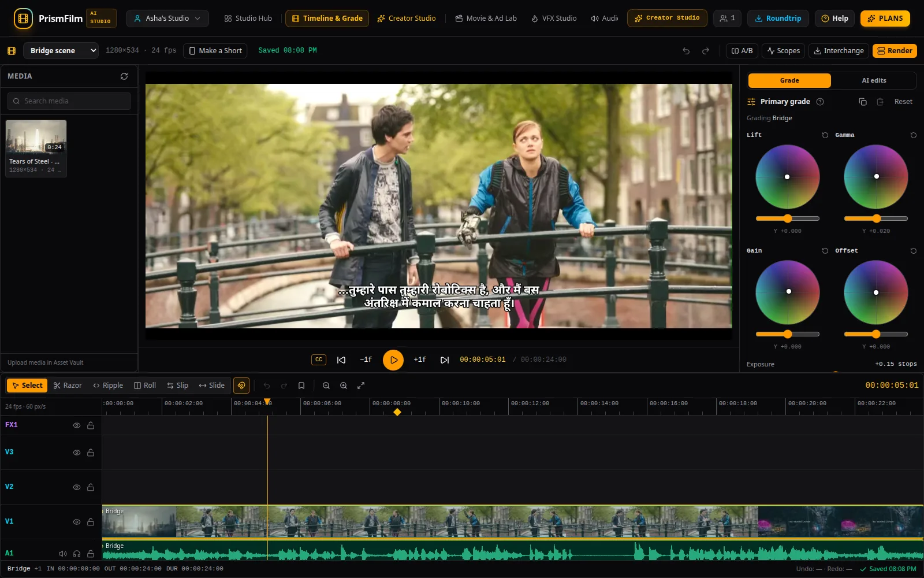924x578 pixels.
Task: Click inside the Lift color wheel
Action: click(x=787, y=177)
